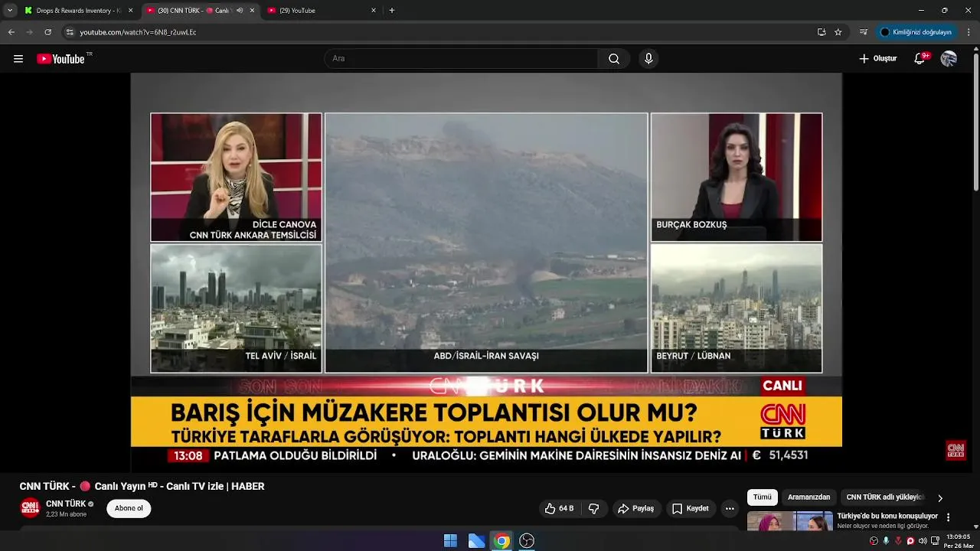The width and height of the screenshot is (980, 551).
Task: Bookmark this page with the star icon
Action: pos(838,32)
